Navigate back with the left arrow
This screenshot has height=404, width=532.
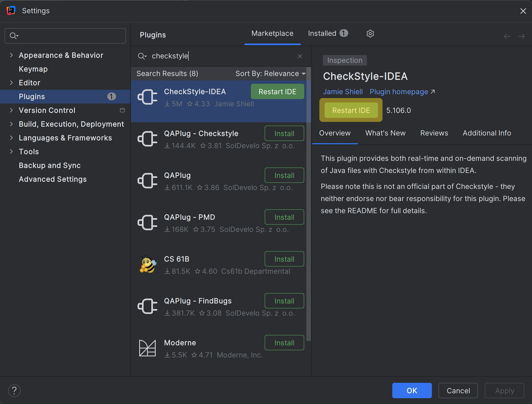click(x=507, y=36)
